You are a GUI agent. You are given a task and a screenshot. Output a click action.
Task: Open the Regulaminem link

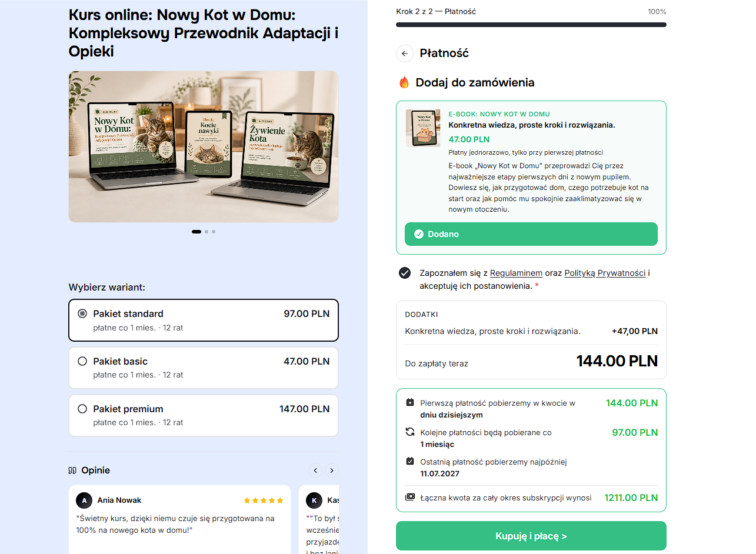pos(516,273)
